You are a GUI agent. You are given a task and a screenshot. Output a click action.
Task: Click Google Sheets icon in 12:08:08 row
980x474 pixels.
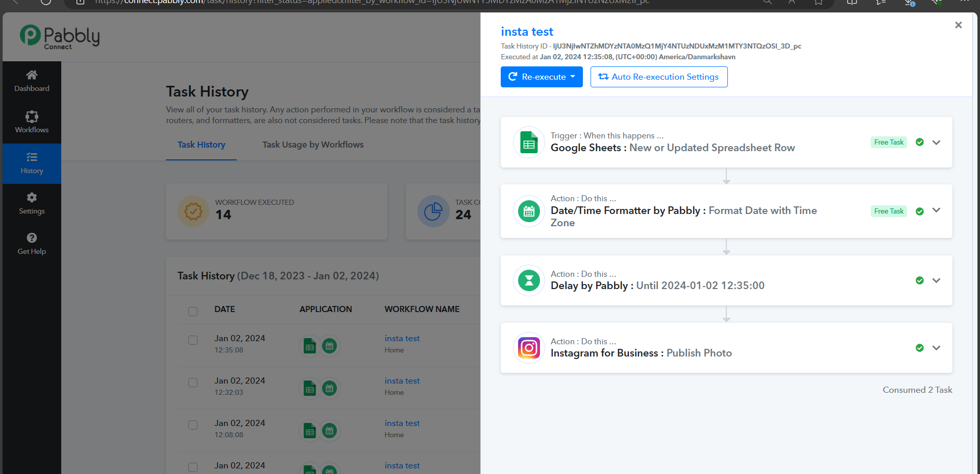click(x=309, y=431)
